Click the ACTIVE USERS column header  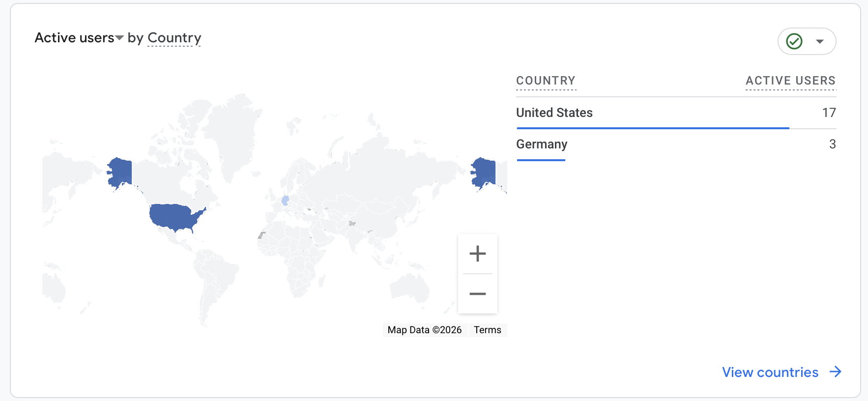pos(790,81)
